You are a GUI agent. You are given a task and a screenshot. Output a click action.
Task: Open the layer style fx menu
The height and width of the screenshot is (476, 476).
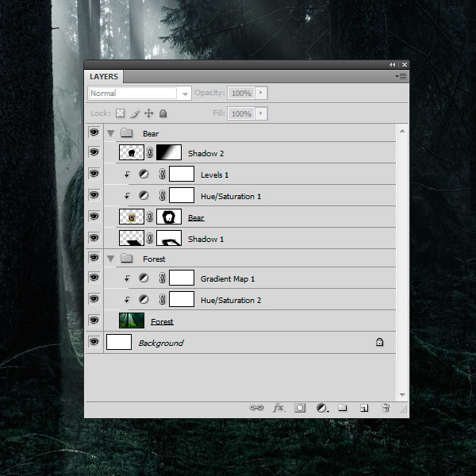click(x=278, y=408)
